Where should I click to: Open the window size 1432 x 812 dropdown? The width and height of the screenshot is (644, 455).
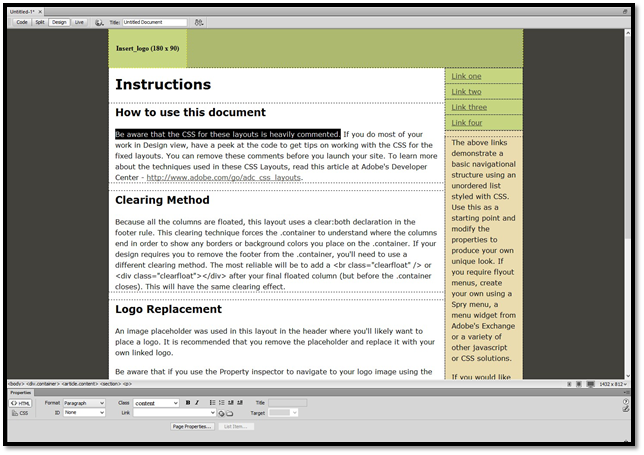coord(613,384)
